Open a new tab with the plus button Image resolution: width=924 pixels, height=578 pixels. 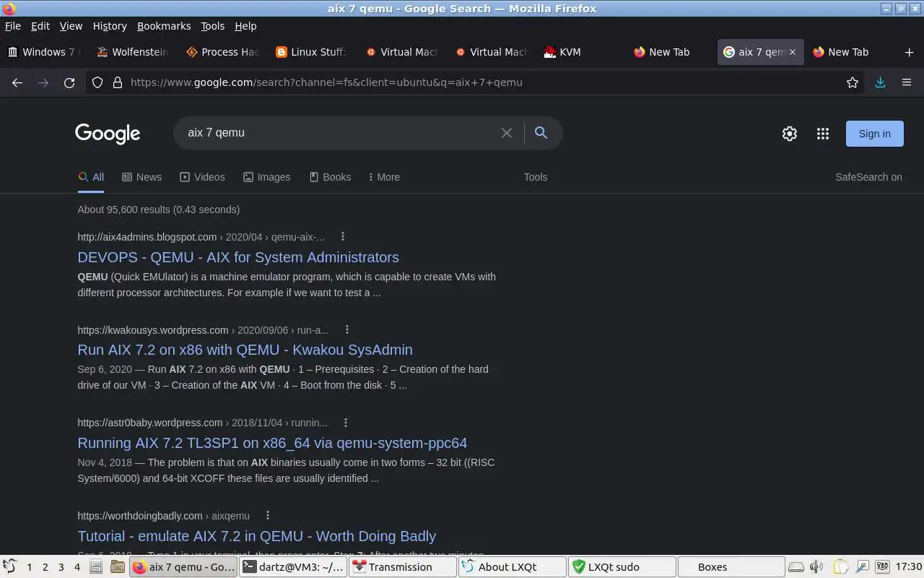pyautogui.click(x=909, y=52)
